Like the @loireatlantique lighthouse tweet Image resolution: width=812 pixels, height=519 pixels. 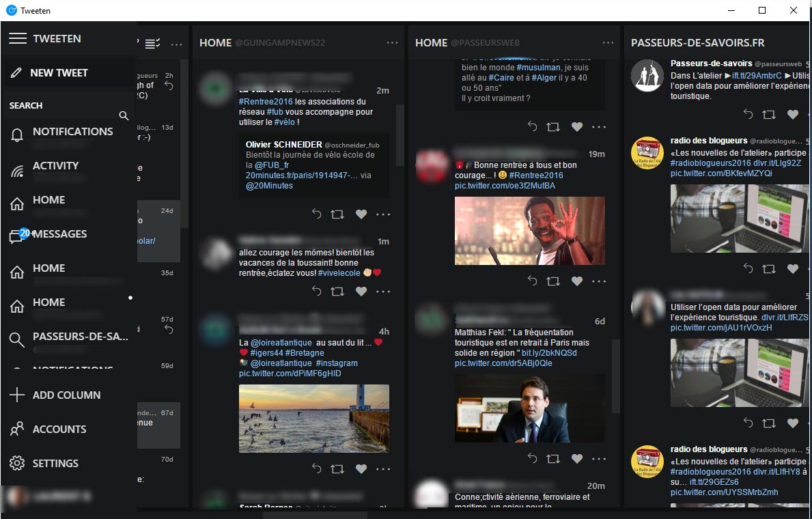361,469
